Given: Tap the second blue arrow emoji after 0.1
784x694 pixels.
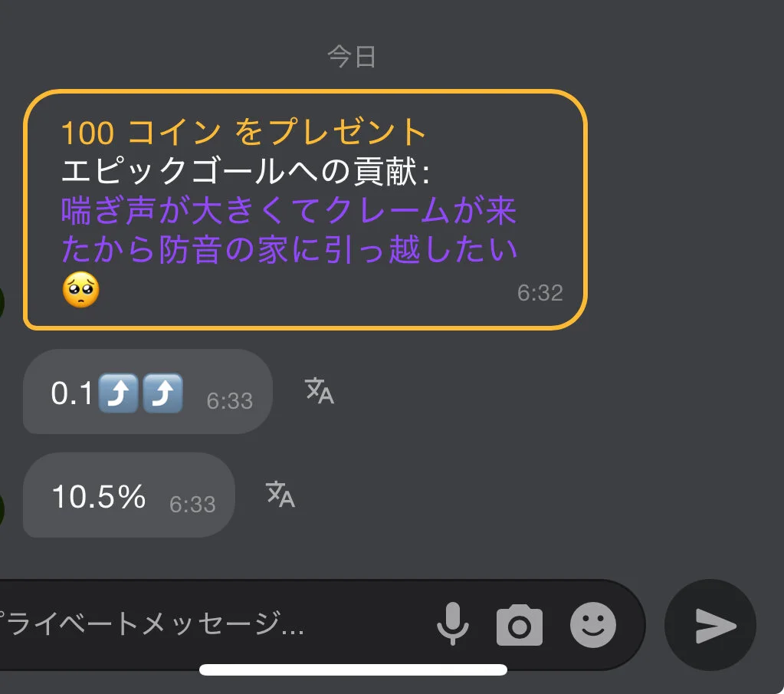Looking at the screenshot, I should (x=163, y=393).
